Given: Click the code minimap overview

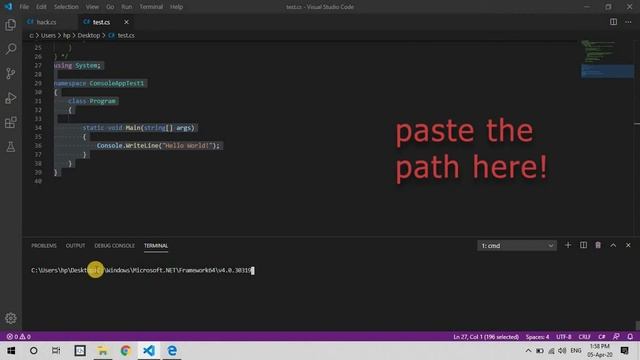Looking at the screenshot, I should 607,59.
